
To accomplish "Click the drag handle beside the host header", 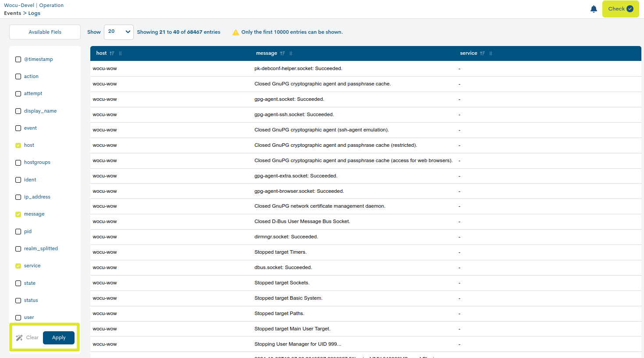I will (120, 53).
